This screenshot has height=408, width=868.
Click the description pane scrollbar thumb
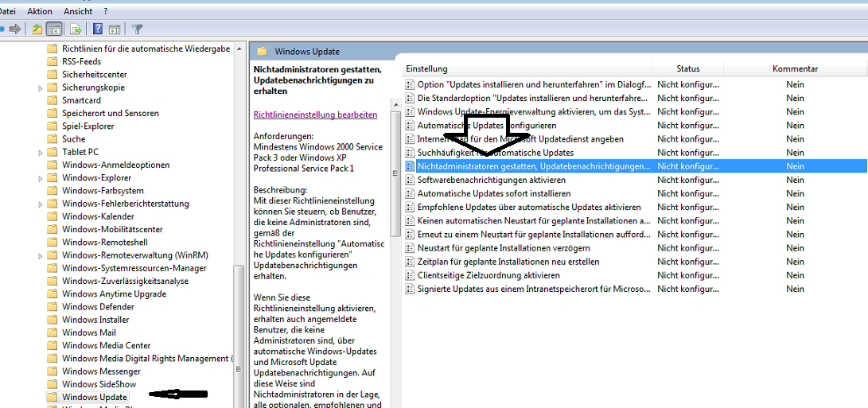(x=395, y=173)
